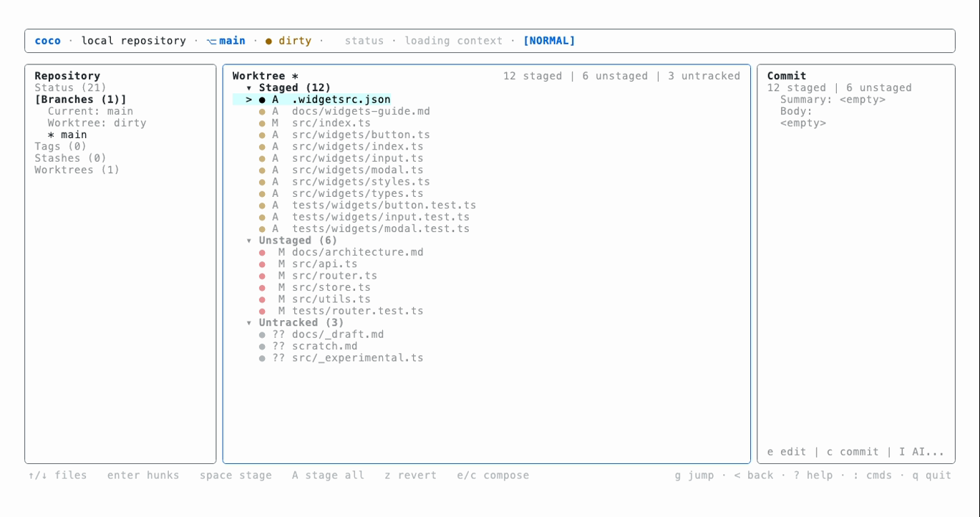The image size is (980, 517).
Task: Select the * main branch entry
Action: click(x=67, y=135)
